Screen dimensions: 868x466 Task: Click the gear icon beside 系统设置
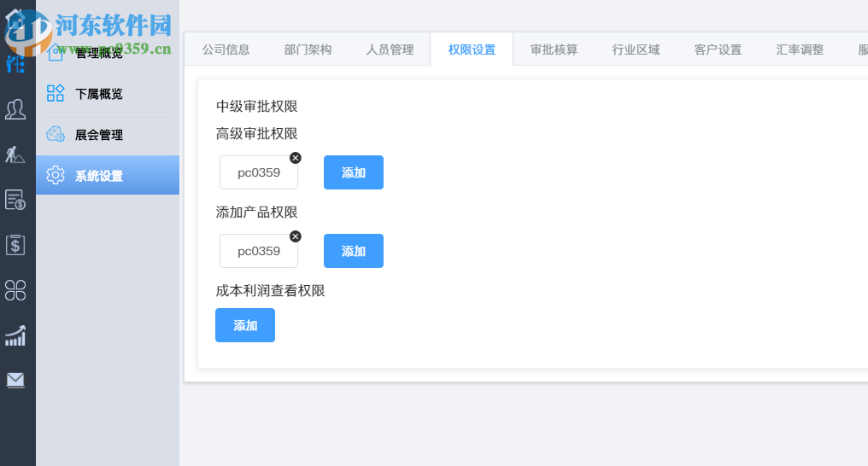tap(56, 175)
